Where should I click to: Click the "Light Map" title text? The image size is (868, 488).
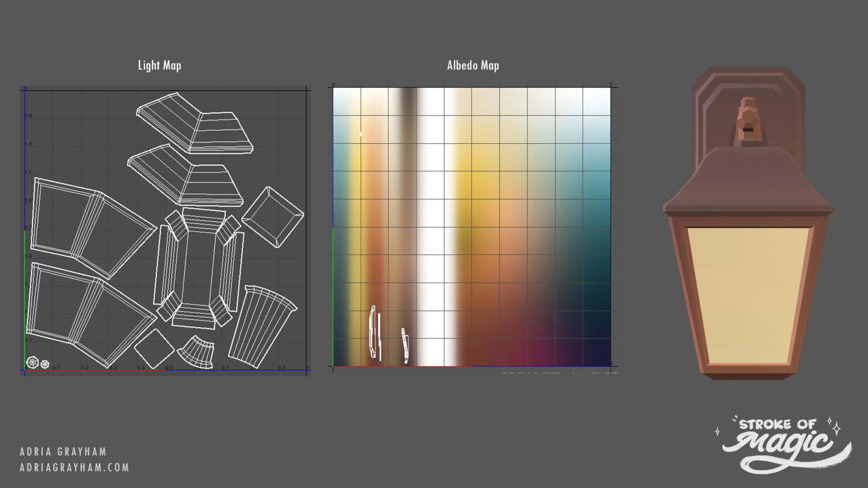point(159,66)
